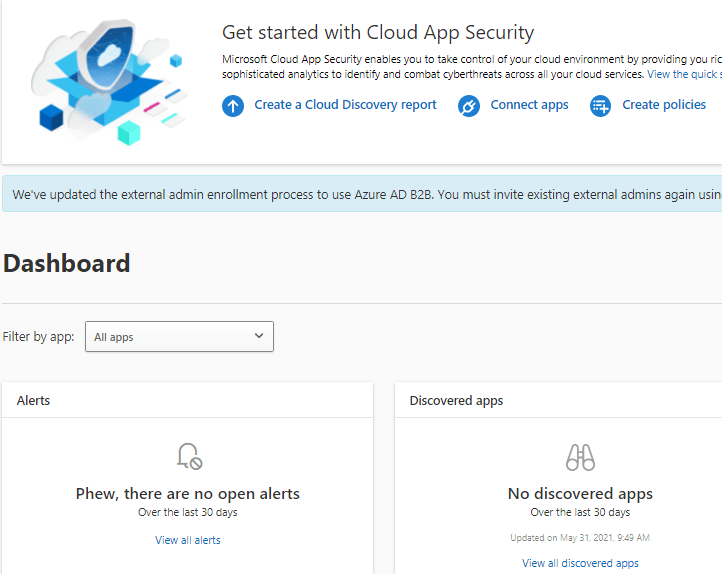
Task: Click the plug icon beside Connect apps
Action: coord(469,106)
